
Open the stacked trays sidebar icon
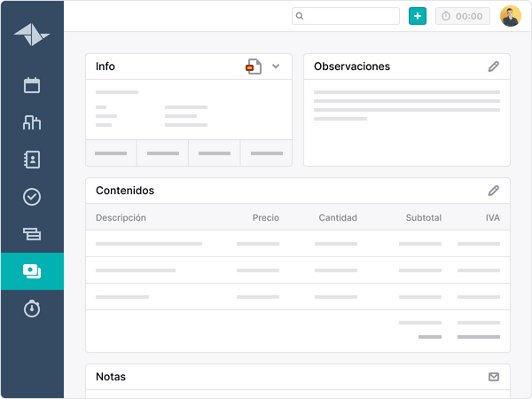point(32,234)
